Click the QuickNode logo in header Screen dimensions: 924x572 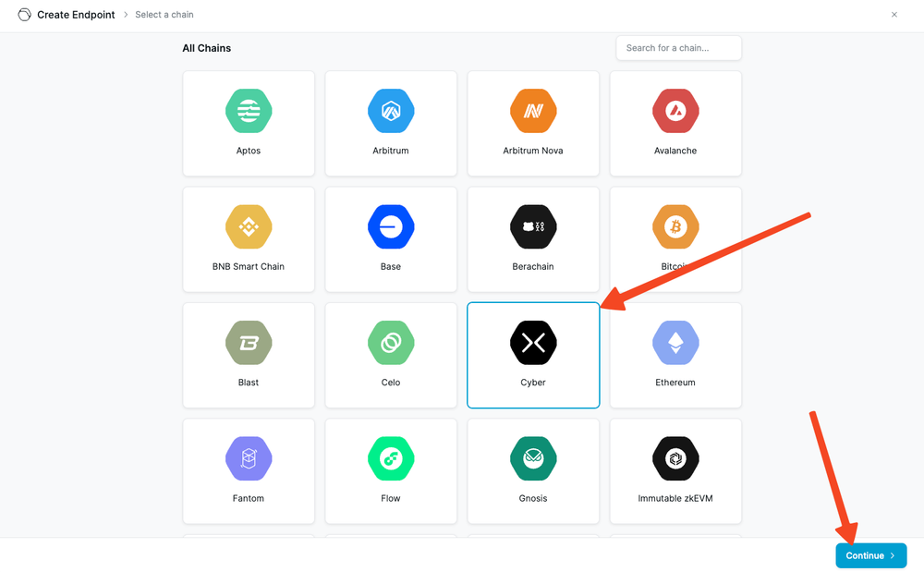(x=24, y=15)
